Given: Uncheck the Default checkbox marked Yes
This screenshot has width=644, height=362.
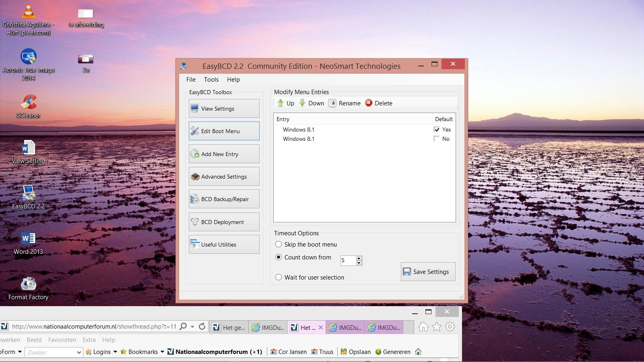Looking at the screenshot, I should click(437, 130).
